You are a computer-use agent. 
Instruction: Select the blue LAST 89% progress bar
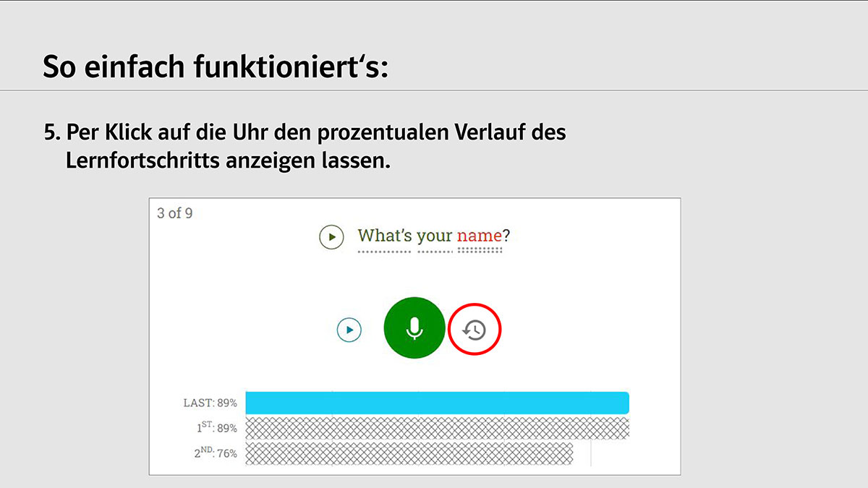click(437, 403)
